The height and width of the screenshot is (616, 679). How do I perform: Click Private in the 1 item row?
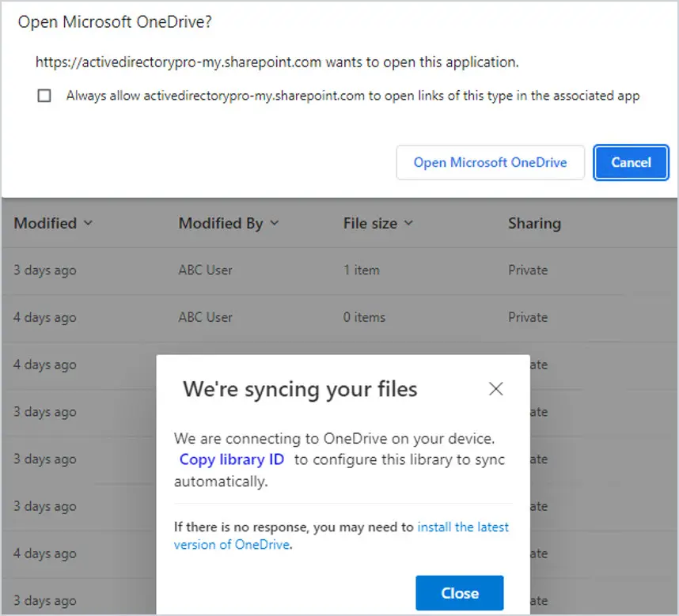click(528, 270)
